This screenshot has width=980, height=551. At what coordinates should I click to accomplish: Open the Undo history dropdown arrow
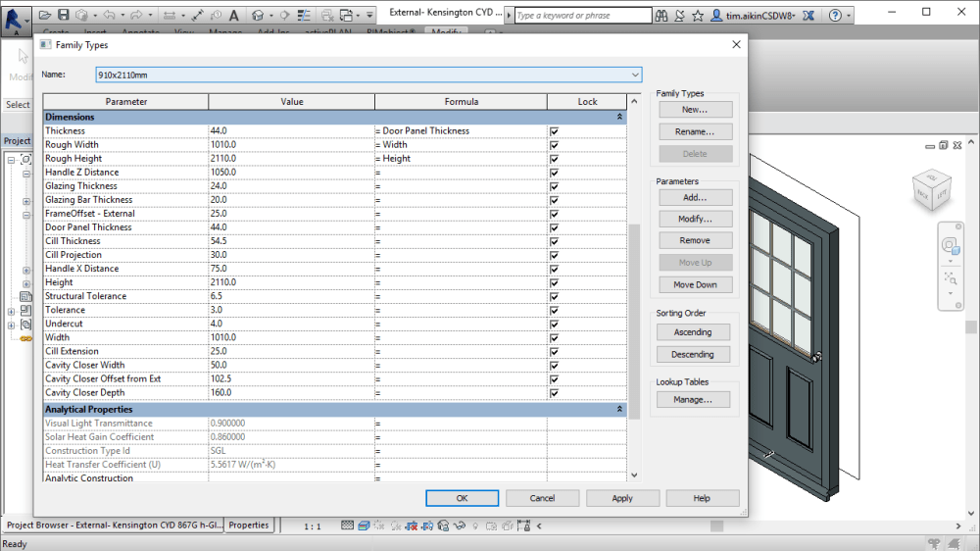pyautogui.click(x=122, y=15)
